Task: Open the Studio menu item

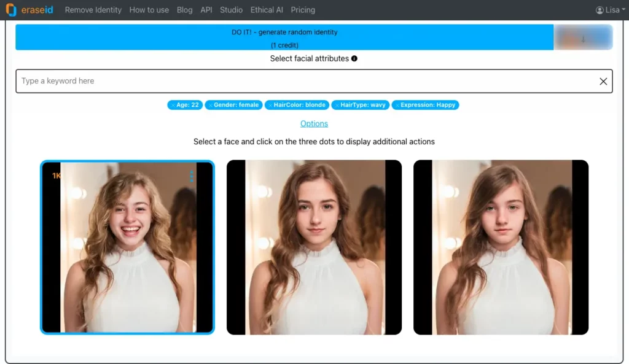Action: pos(231,10)
